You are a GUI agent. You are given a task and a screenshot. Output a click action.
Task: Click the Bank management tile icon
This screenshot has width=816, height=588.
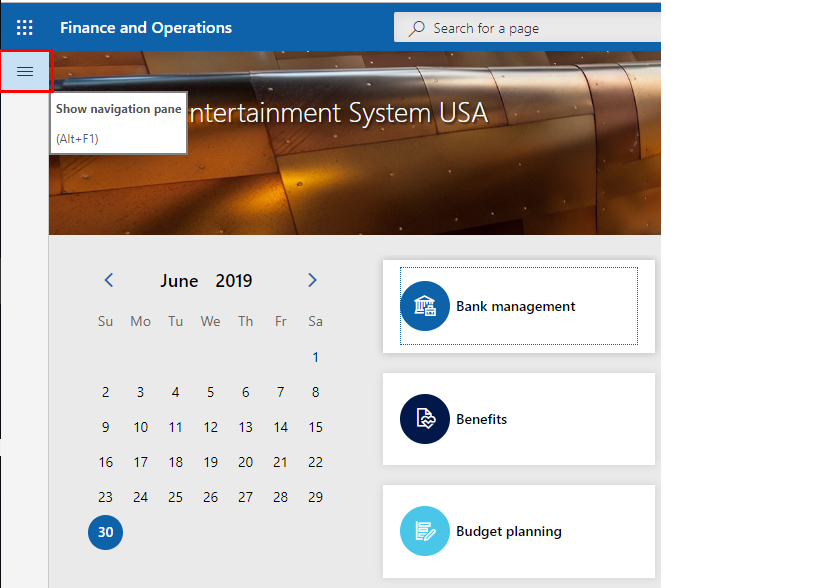[425, 306]
